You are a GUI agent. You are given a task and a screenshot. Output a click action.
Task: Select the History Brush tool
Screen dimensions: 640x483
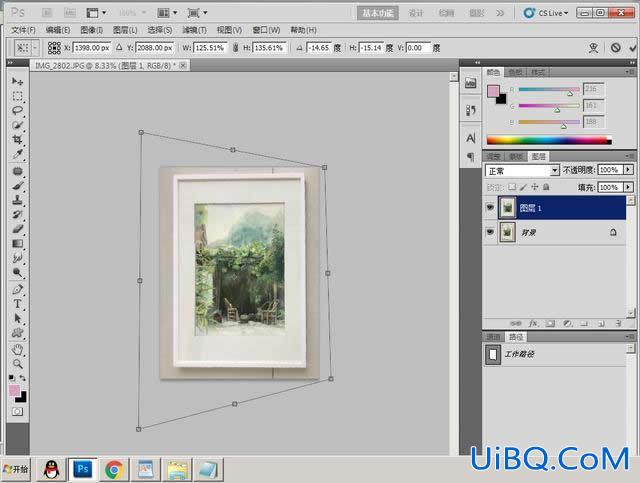tap(17, 214)
